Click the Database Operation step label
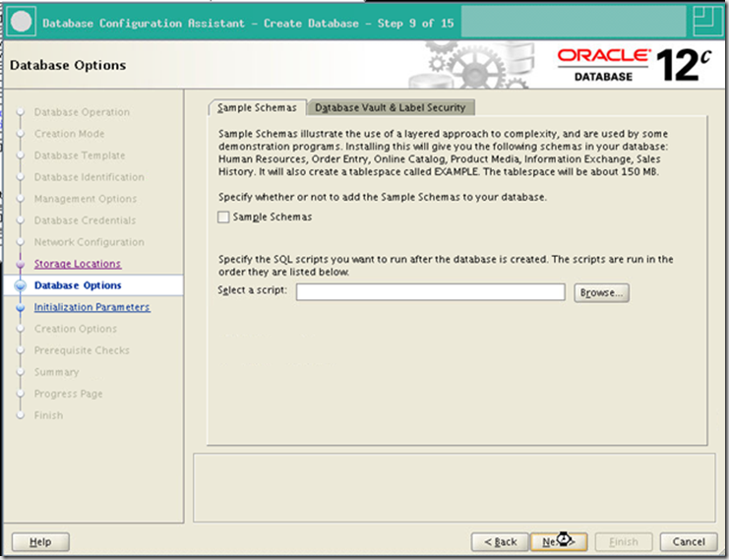 (82, 112)
